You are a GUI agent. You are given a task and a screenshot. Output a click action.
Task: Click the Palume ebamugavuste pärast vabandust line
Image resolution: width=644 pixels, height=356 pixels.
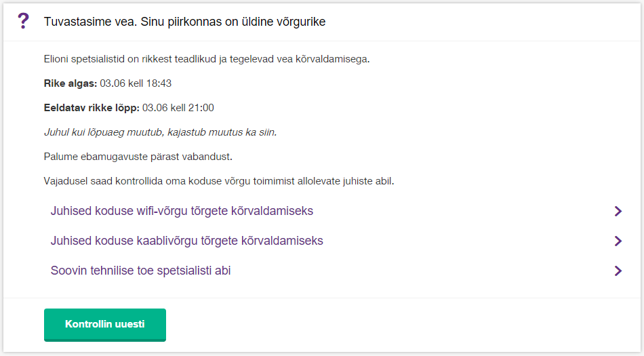(x=138, y=157)
